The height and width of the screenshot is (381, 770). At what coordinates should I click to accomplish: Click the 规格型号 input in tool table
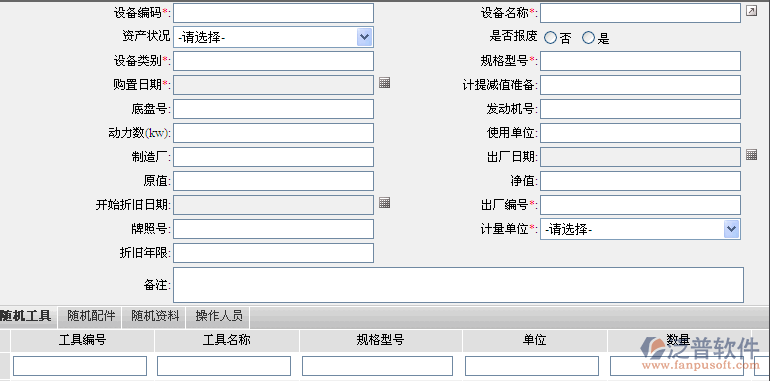click(377, 366)
